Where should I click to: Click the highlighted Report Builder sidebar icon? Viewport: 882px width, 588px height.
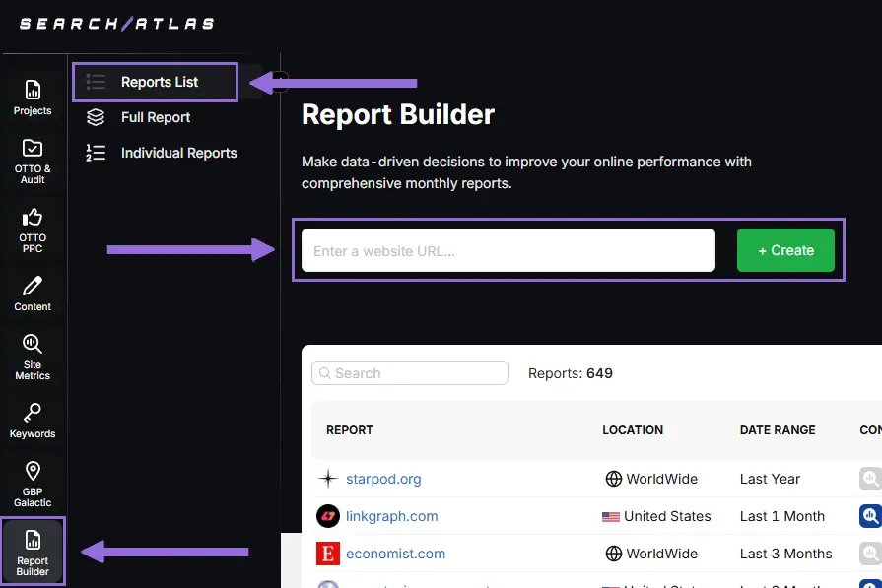tap(33, 550)
